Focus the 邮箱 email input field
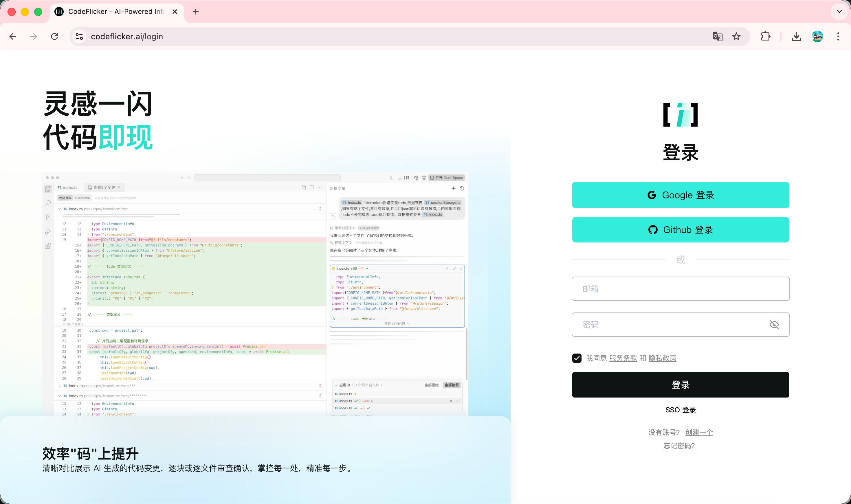Image resolution: width=851 pixels, height=504 pixels. point(681,289)
